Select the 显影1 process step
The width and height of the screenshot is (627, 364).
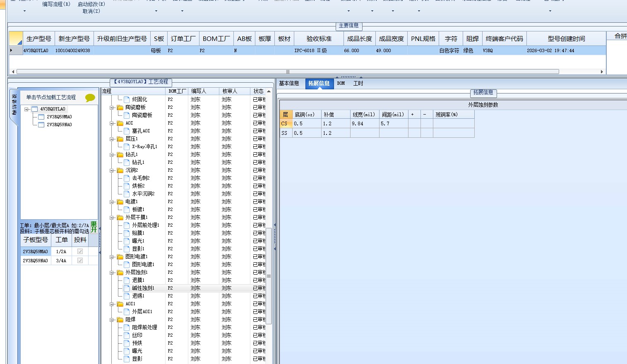138,249
